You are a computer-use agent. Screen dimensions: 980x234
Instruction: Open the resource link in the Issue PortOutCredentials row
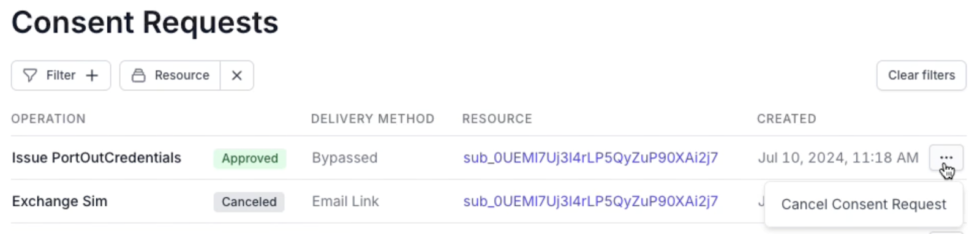tap(590, 158)
